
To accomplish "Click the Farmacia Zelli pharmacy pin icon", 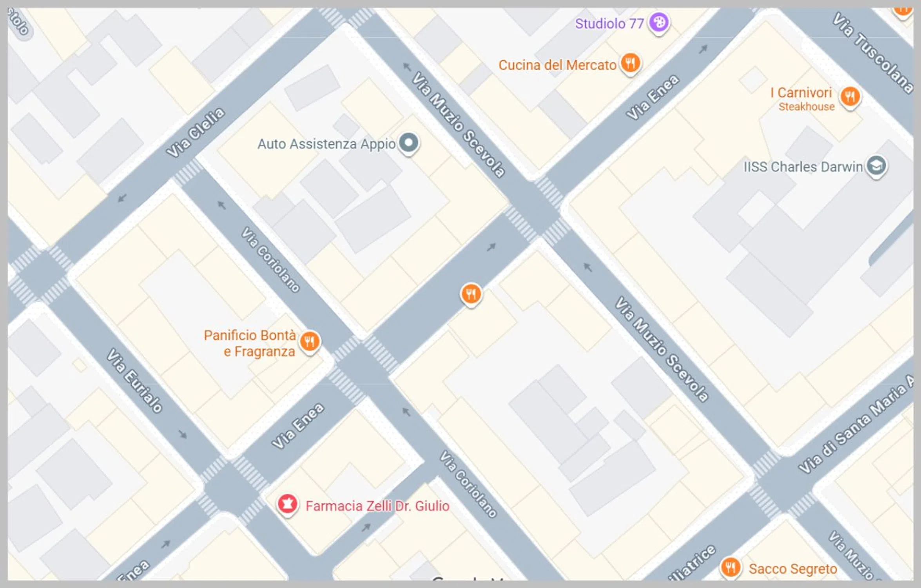I will point(287,504).
